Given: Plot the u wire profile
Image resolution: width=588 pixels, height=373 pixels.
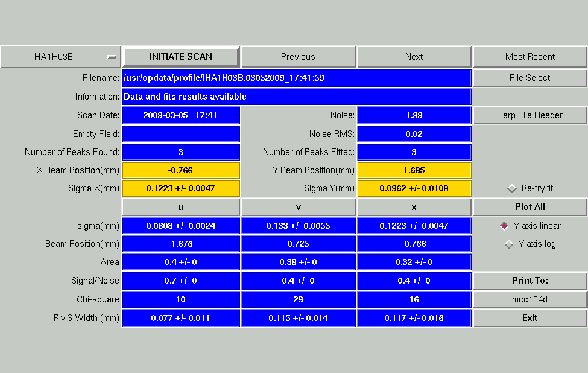Looking at the screenshot, I should coord(181,207).
